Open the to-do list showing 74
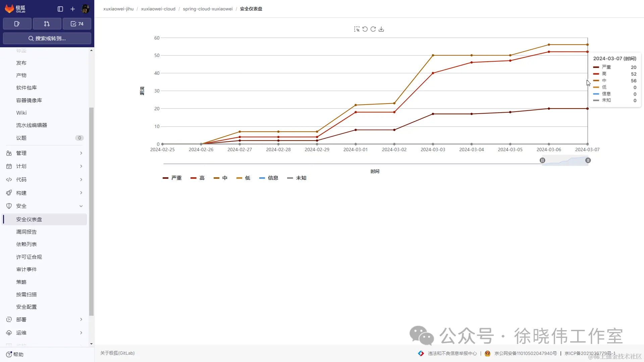This screenshot has height=362, width=644. click(77, 24)
